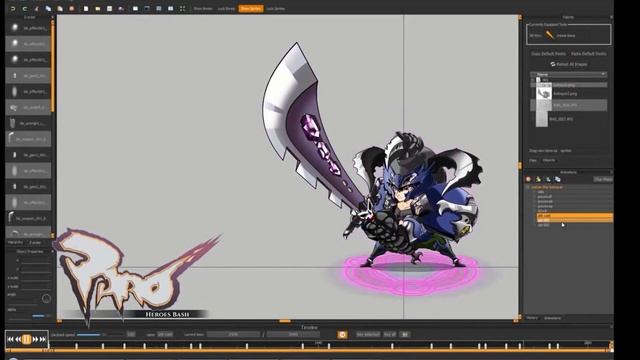This screenshot has height=360, width=640.
Task: Jump to the first frame with the rewind button
Action: click(x=10, y=339)
